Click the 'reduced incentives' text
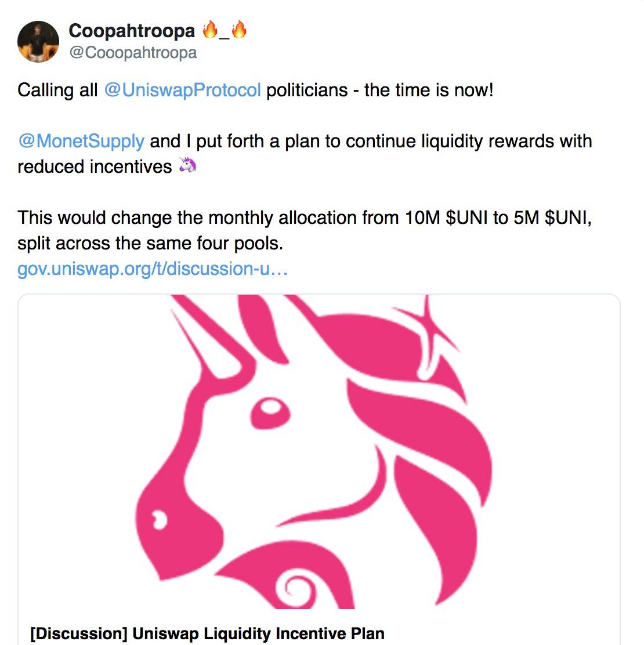Image resolution: width=644 pixels, height=645 pixels. (95, 166)
